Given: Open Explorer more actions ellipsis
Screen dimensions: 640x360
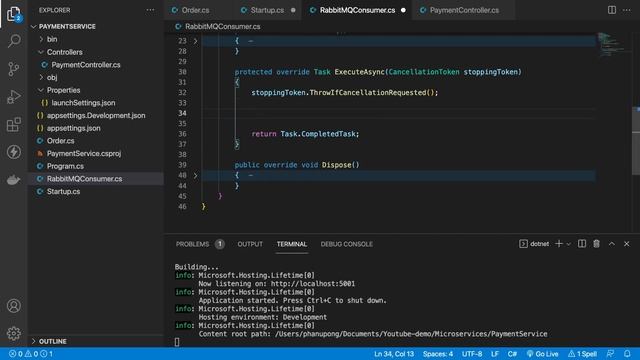Looking at the screenshot, I should coord(150,10).
